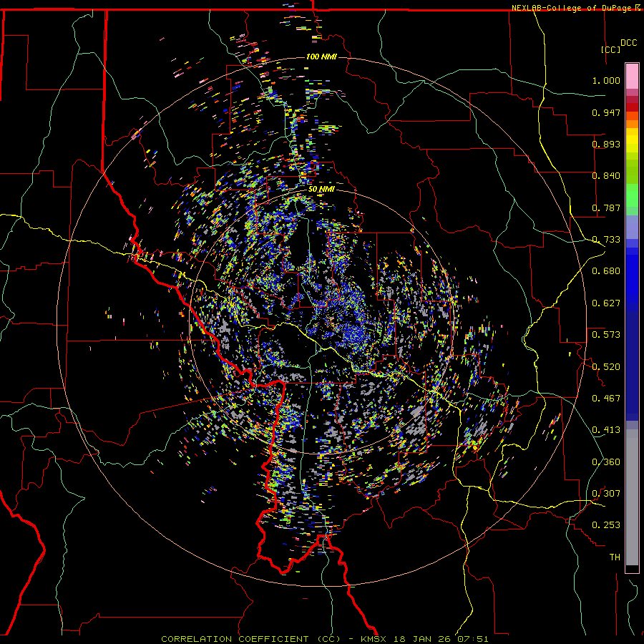Select the 0.627 legend value
The image size is (644, 644).
[x=606, y=303]
